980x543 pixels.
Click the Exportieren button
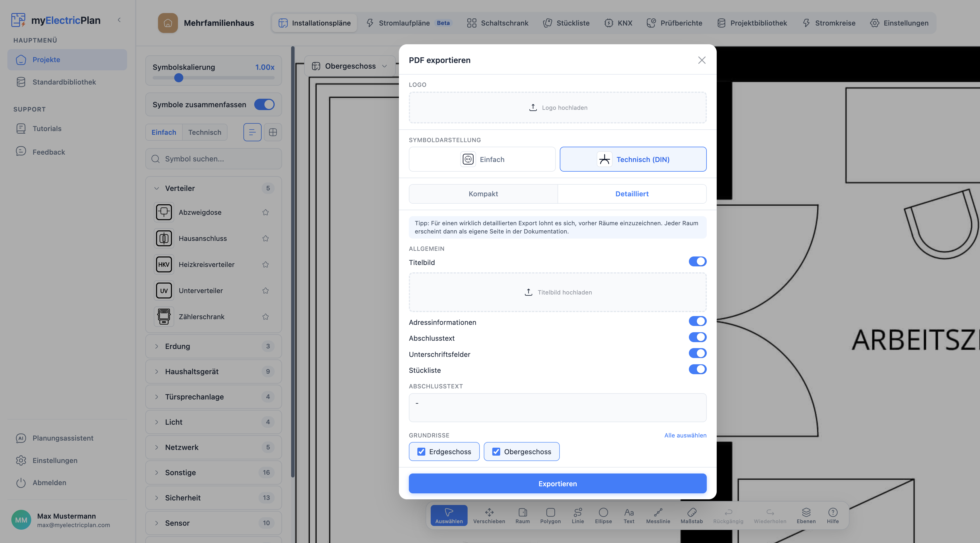coord(557,484)
